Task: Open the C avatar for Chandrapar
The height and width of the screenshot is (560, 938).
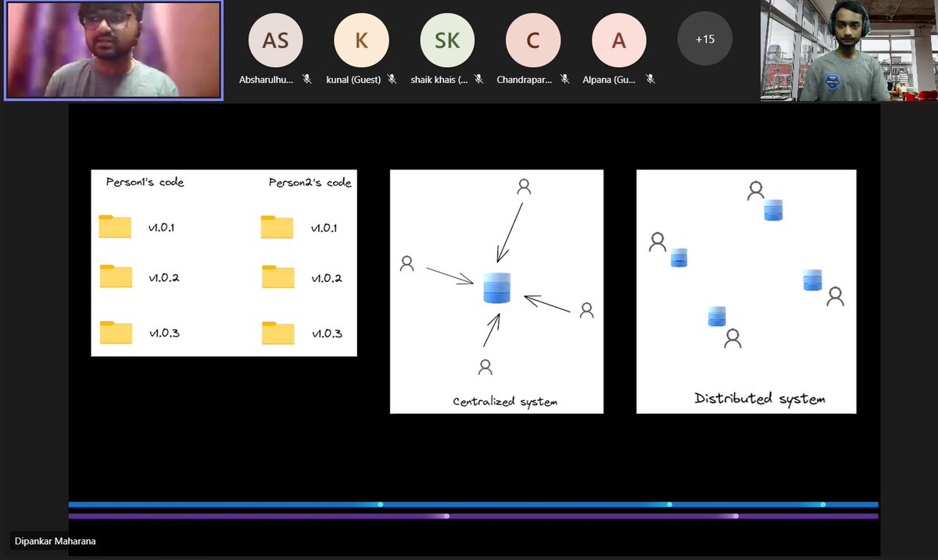Action: (533, 39)
